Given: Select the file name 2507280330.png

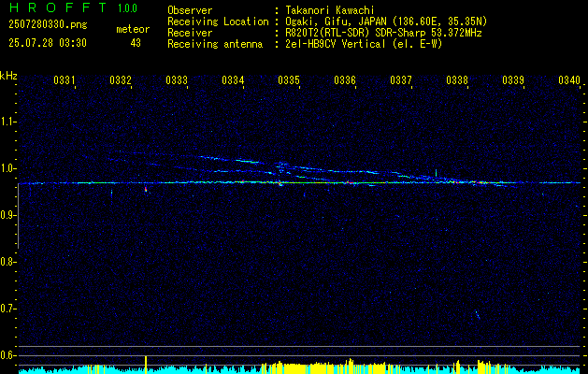Looking at the screenshot, I should pyautogui.click(x=48, y=24).
